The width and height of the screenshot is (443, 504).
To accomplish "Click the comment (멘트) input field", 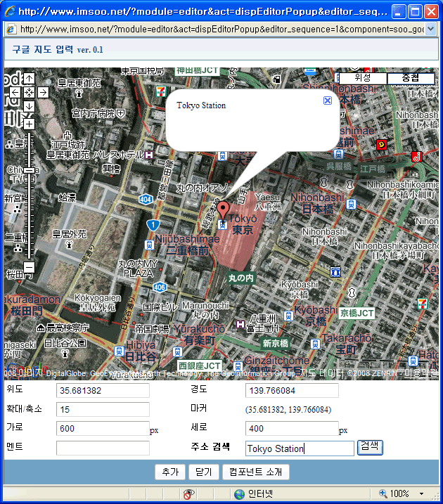I will [103, 448].
